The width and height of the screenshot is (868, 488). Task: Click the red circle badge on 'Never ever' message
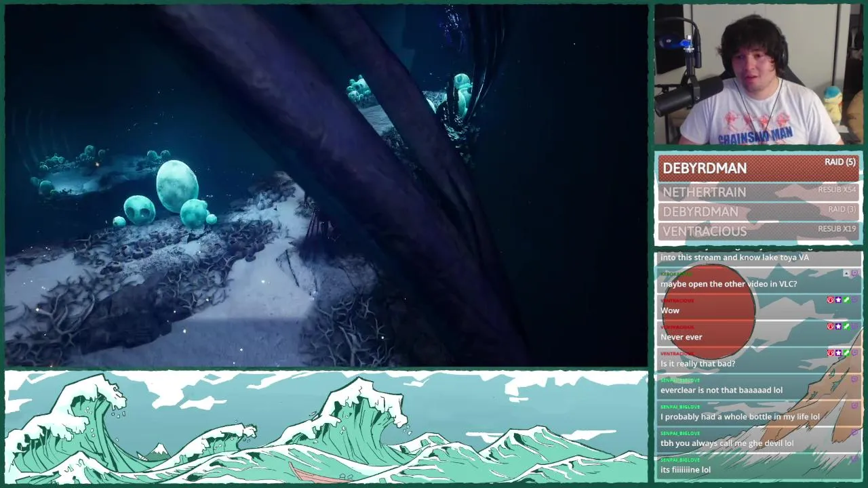coord(830,326)
